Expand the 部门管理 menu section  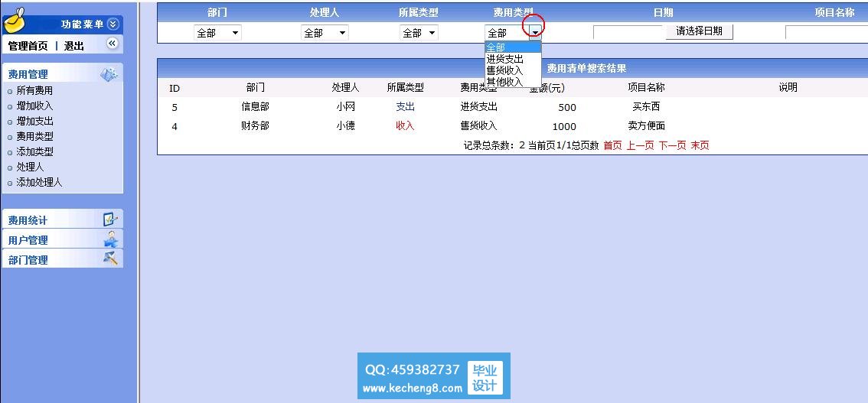pos(28,260)
